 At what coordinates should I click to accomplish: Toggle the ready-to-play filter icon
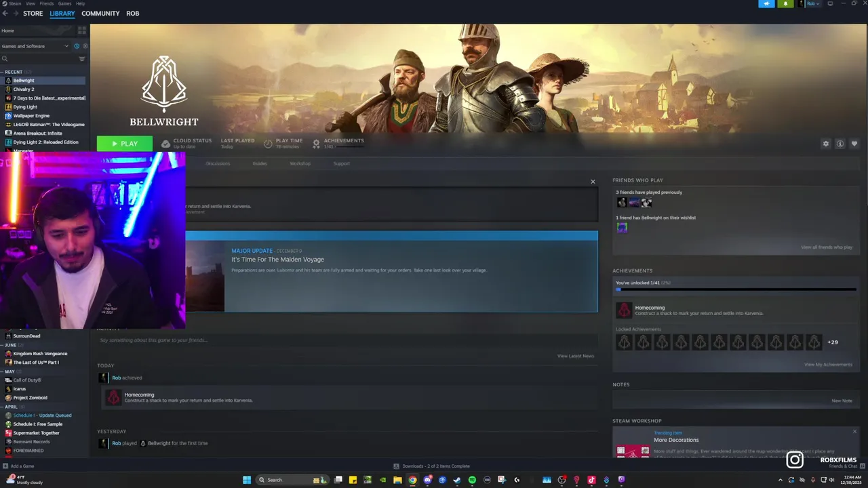click(x=85, y=46)
